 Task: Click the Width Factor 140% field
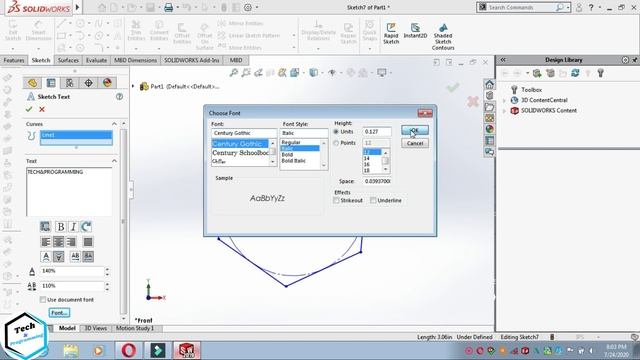coord(72,271)
